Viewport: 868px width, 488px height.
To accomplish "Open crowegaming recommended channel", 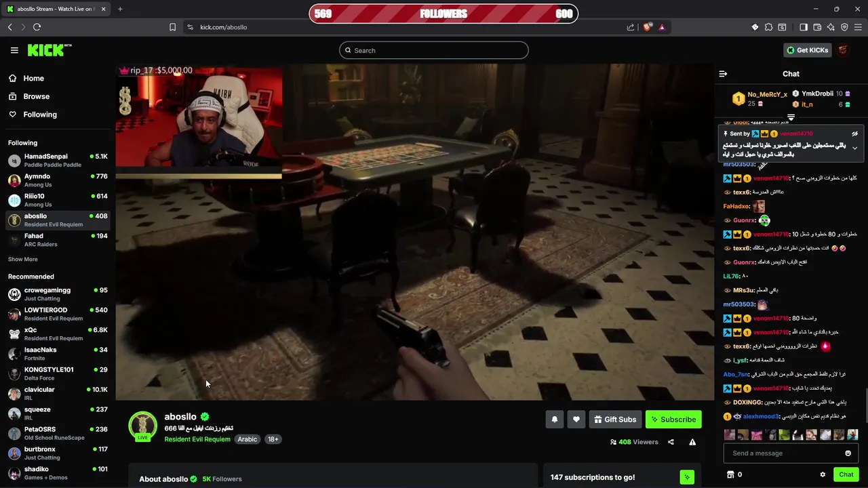I will 58,294.
